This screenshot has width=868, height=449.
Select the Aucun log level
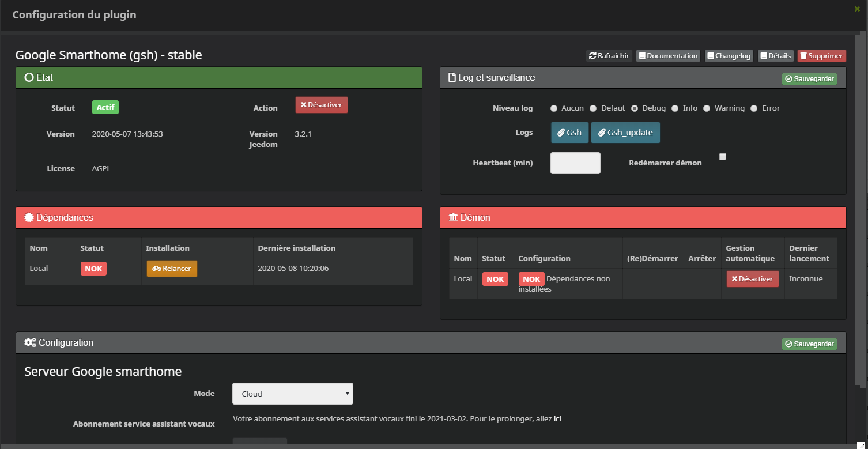pos(554,108)
